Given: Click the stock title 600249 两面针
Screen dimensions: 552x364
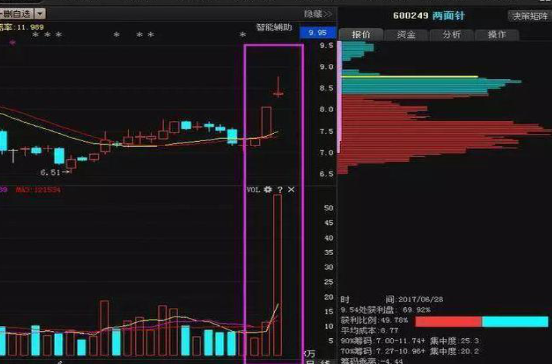Looking at the screenshot, I should pyautogui.click(x=429, y=15).
